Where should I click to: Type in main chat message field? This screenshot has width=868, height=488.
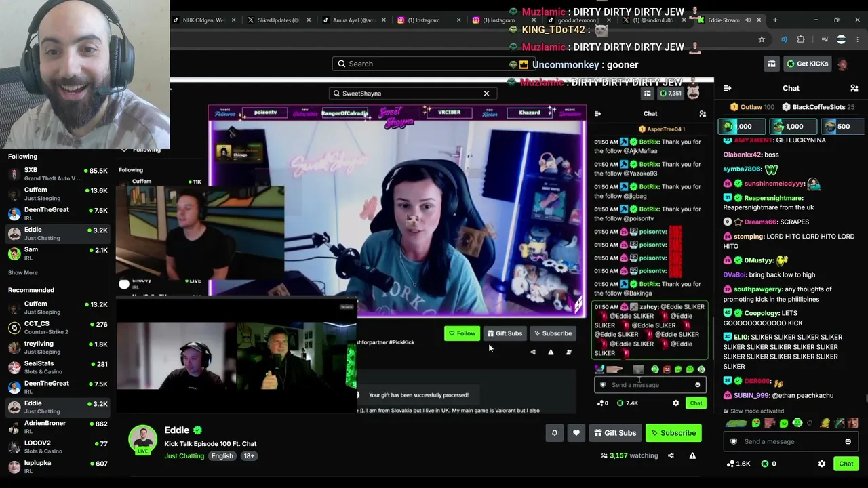(790, 441)
